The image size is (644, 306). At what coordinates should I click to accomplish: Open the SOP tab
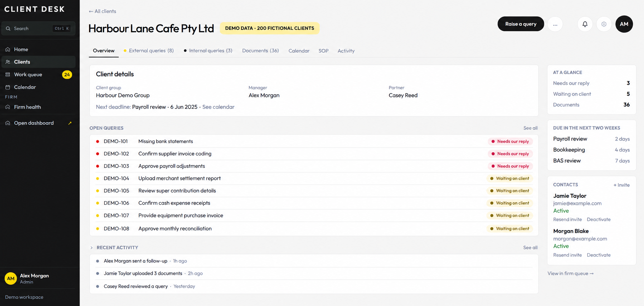[x=324, y=51]
